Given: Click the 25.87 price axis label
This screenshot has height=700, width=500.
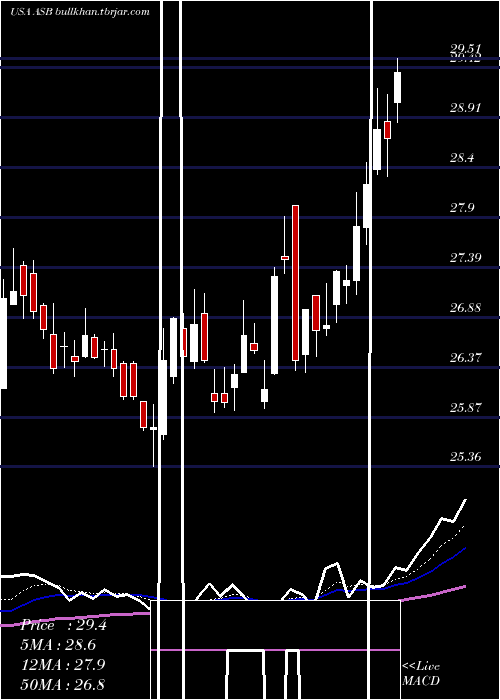Looking at the screenshot, I should point(466,408).
